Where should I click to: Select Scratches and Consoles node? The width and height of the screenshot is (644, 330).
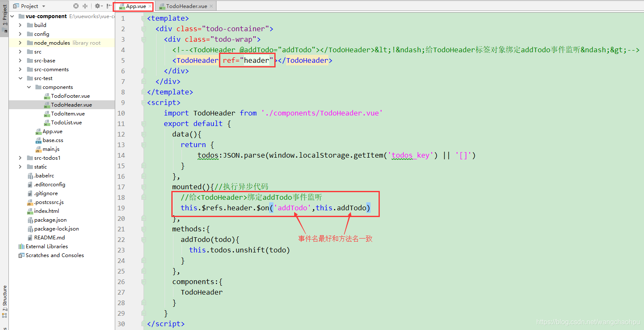pyautogui.click(x=54, y=255)
